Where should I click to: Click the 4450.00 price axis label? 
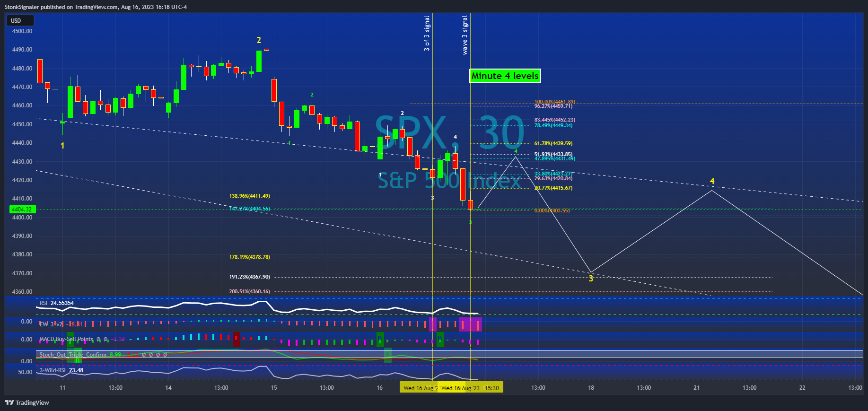pos(22,124)
